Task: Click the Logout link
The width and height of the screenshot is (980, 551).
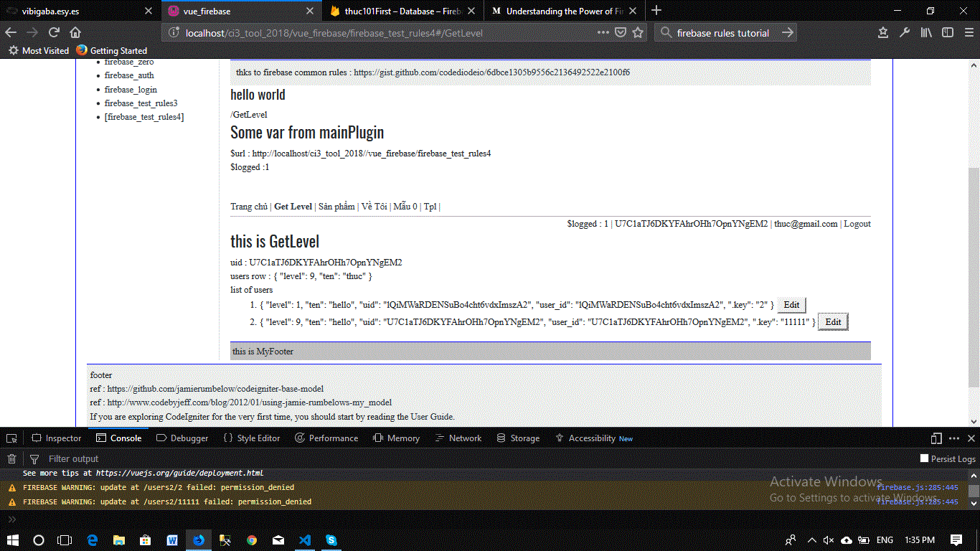Action: point(857,224)
